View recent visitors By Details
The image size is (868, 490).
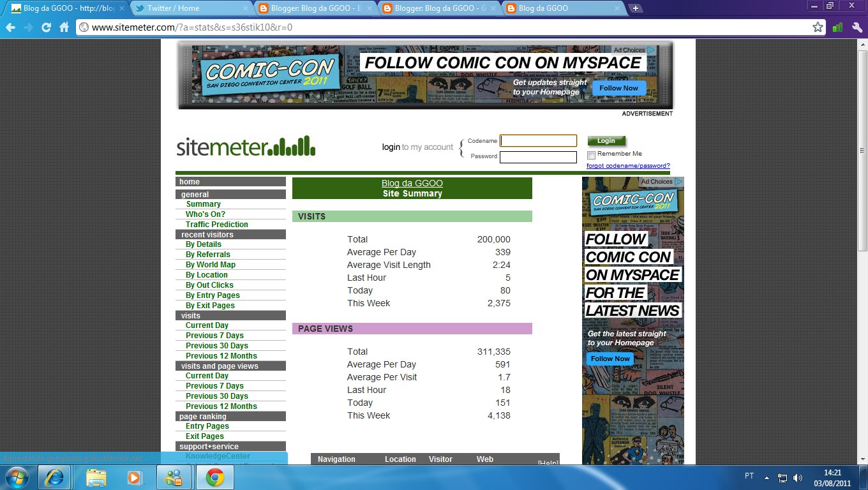point(204,244)
